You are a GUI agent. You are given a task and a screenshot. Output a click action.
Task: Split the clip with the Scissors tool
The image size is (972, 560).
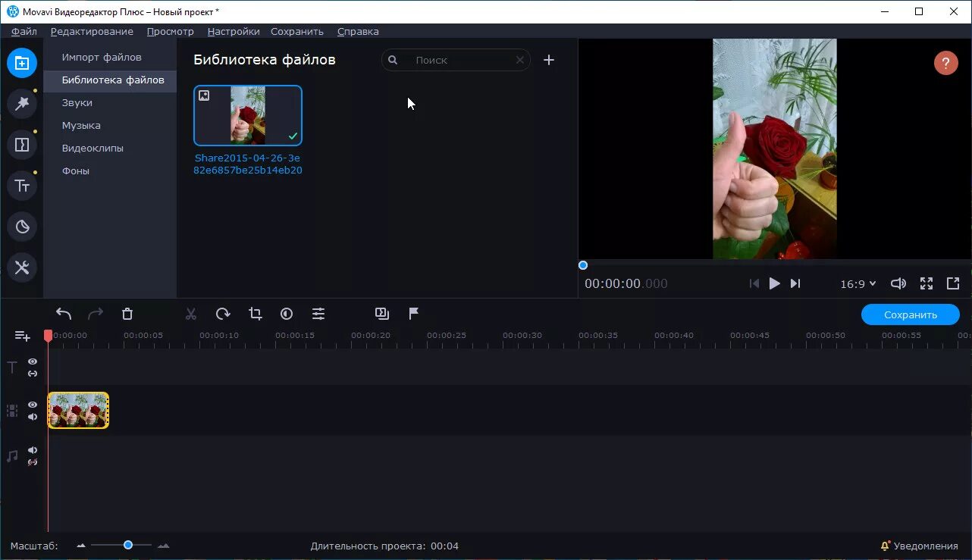coord(190,313)
